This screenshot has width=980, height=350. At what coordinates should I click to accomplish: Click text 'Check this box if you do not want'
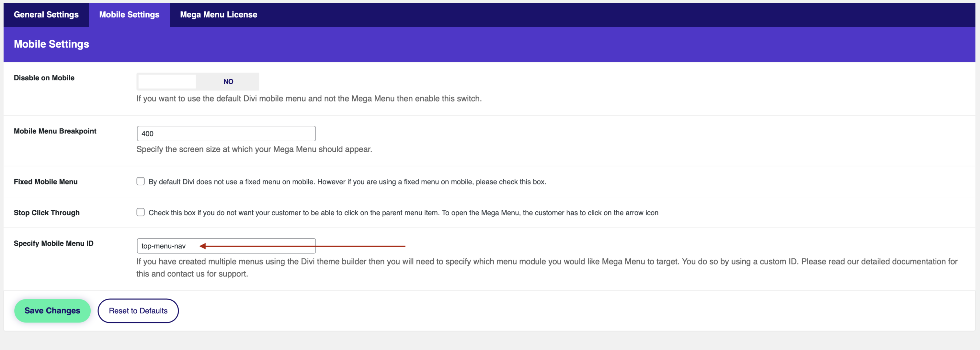[x=403, y=213]
